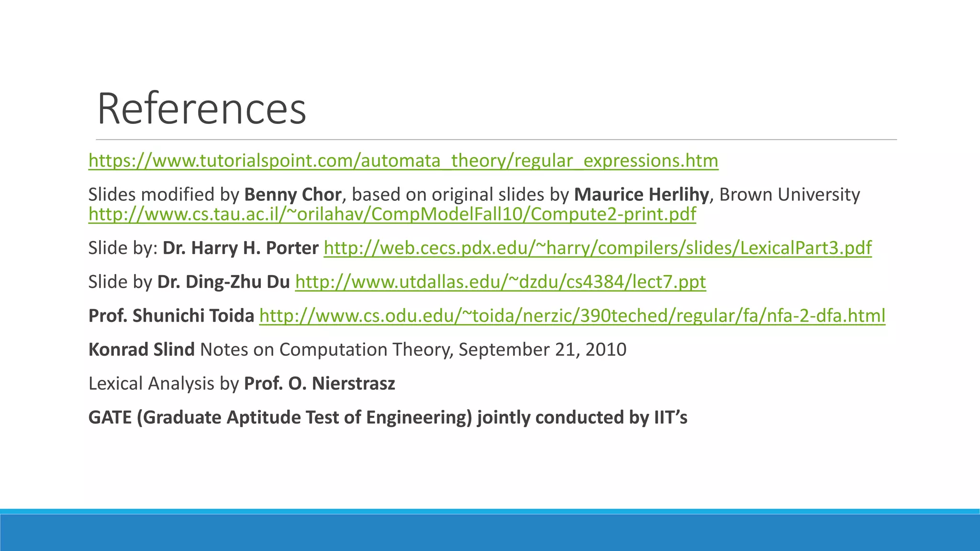The image size is (980, 551).
Task: Open the utdallas lect7.ppt link
Action: [x=500, y=282]
